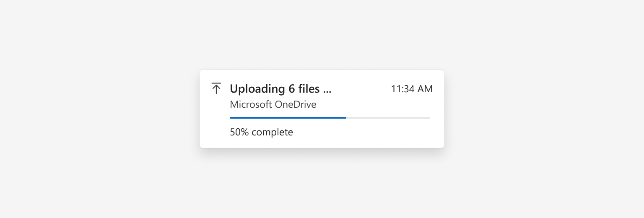Click the upload arrow icon
Image resolution: width=644 pixels, height=218 pixels.
click(x=216, y=88)
